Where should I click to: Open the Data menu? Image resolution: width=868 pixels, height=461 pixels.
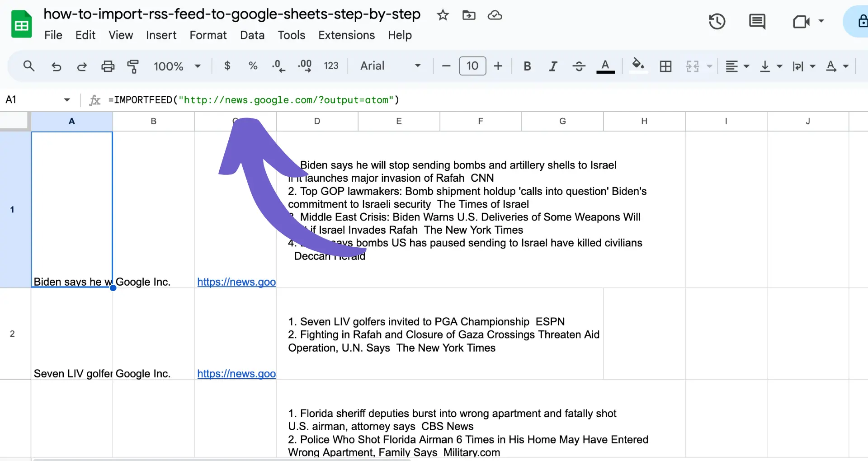coord(252,35)
